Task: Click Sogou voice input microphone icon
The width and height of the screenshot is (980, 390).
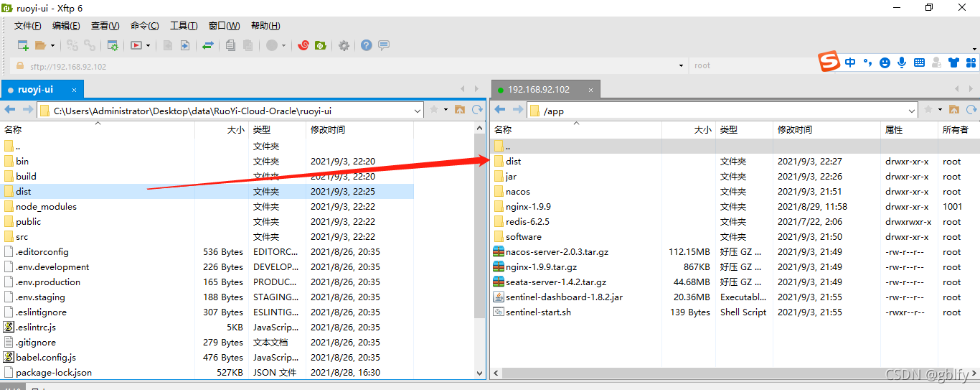Action: tap(902, 62)
